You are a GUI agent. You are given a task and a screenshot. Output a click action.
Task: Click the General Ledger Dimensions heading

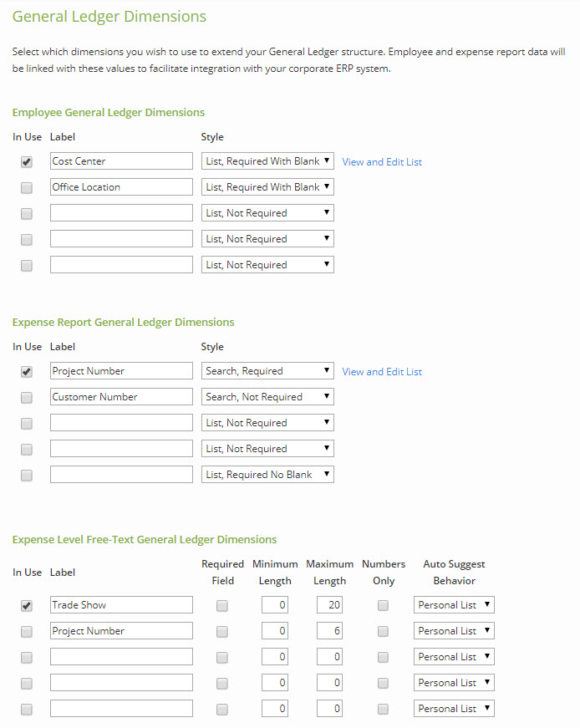point(109,16)
